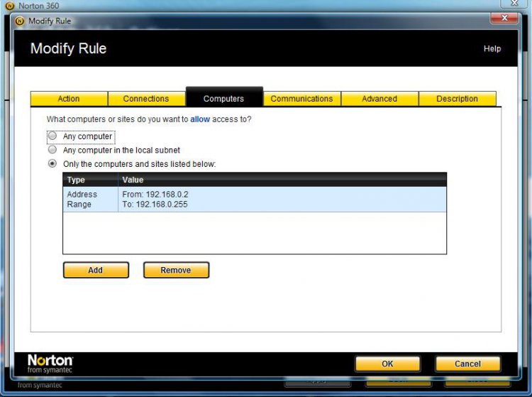The width and height of the screenshot is (532, 397).
Task: Select the "Any computer" radio option
Action: click(x=52, y=136)
